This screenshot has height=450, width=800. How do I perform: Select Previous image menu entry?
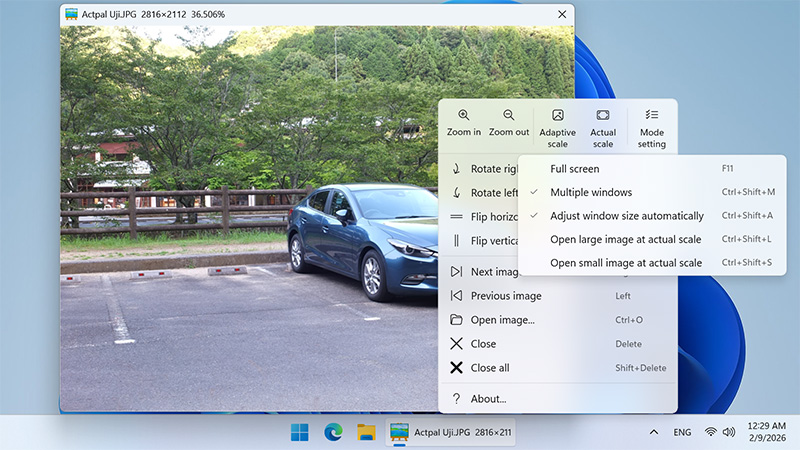click(x=506, y=296)
